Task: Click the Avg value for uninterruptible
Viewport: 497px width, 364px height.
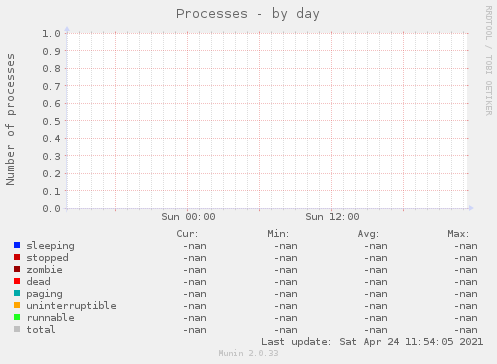Action: pyautogui.click(x=376, y=306)
